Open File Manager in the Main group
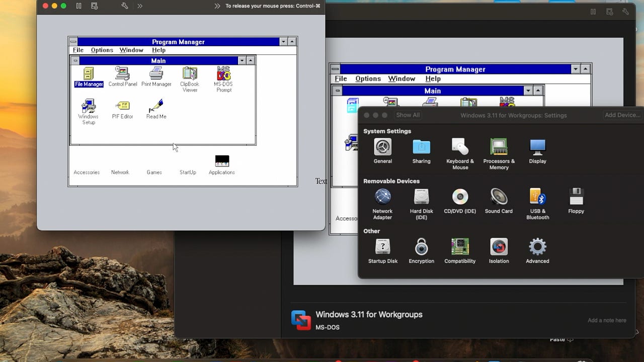Screen dimensions: 644x362 coord(89,77)
